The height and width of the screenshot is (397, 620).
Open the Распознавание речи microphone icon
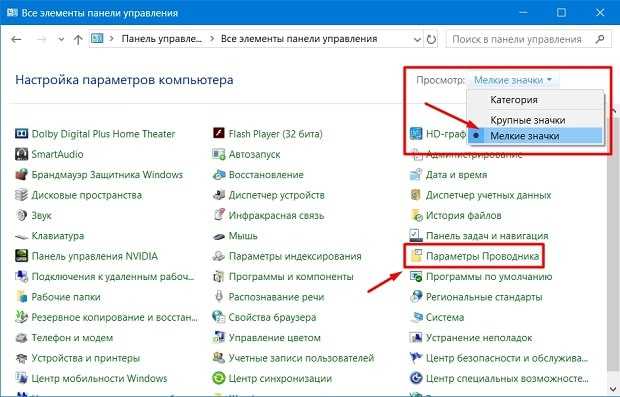pyautogui.click(x=219, y=297)
